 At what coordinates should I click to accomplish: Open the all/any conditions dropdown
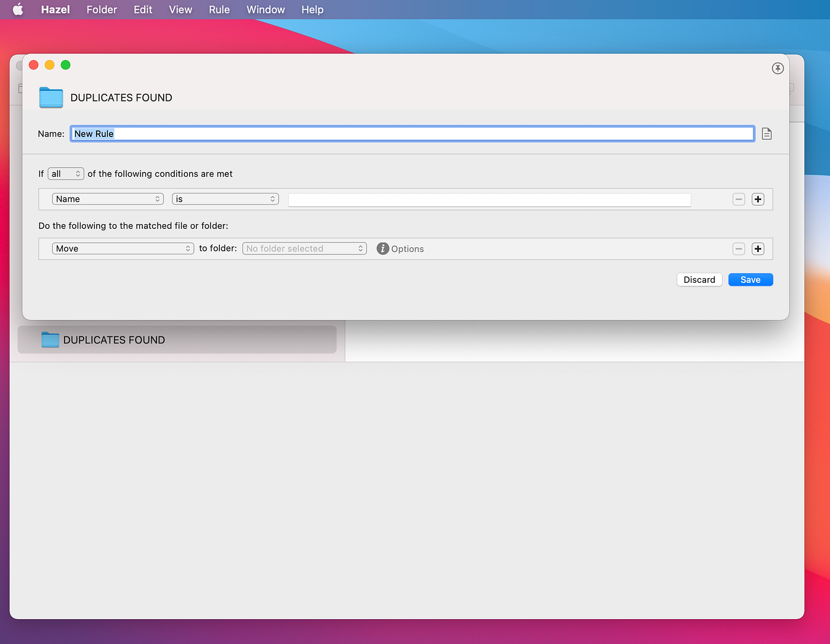[x=66, y=174]
